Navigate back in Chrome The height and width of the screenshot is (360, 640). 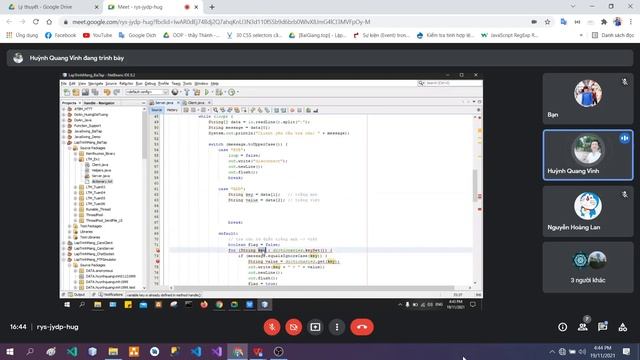coord(9,22)
